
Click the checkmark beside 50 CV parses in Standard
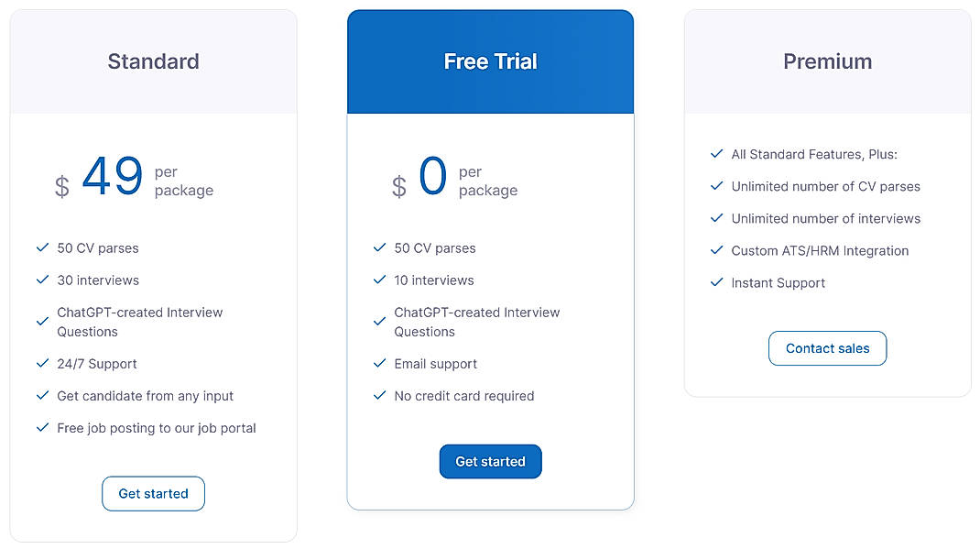click(x=42, y=247)
